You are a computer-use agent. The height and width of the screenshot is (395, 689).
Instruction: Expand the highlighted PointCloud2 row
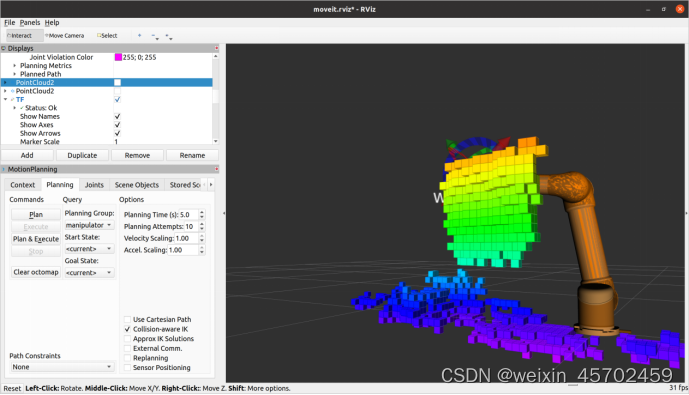click(x=5, y=83)
